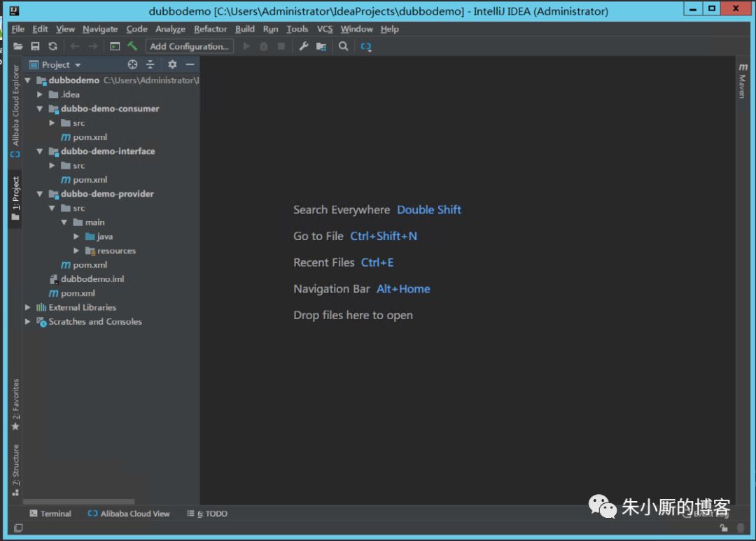This screenshot has height=541, width=756.
Task: Open the Build menu
Action: point(244,29)
